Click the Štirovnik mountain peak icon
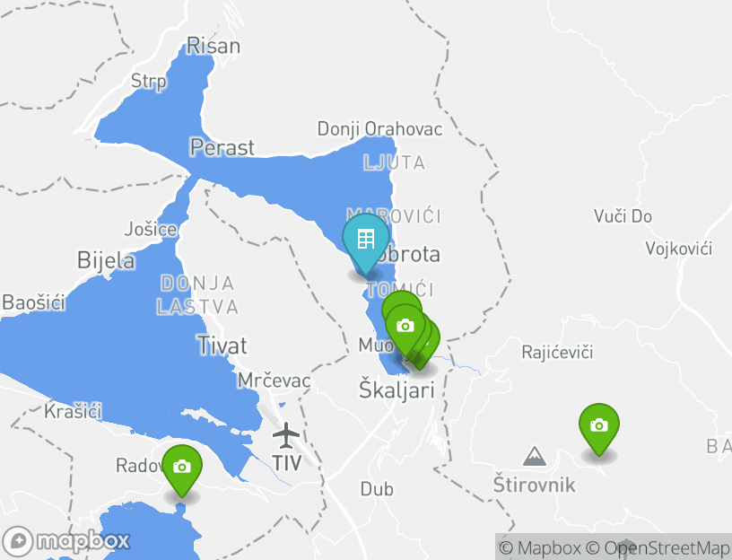The height and width of the screenshot is (560, 732). (535, 456)
